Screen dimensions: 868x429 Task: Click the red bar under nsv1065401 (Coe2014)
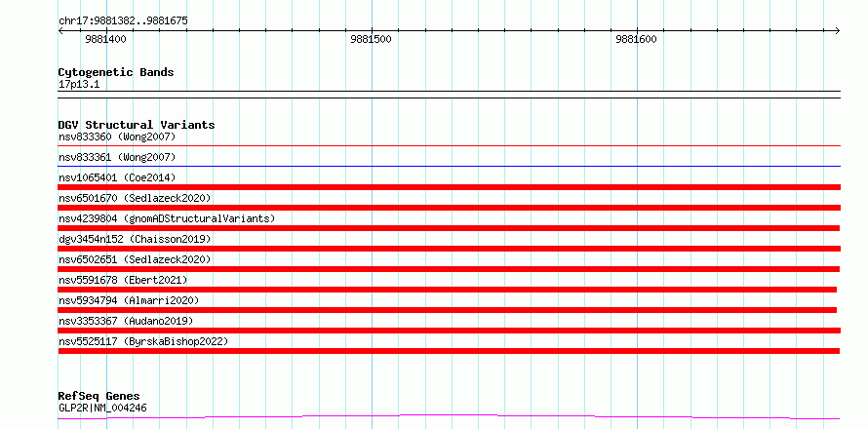click(449, 187)
